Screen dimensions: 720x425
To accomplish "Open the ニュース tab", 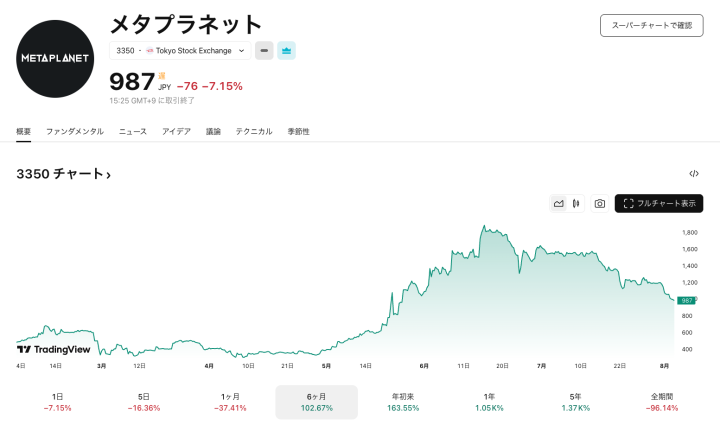I will click(132, 131).
